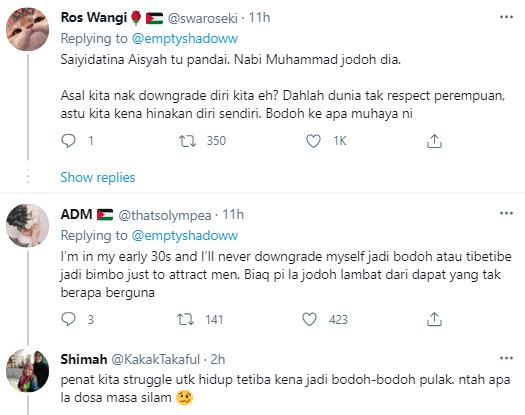Open the Ros Wangi display name
Viewport: 525px width, 415px height.
click(94, 17)
